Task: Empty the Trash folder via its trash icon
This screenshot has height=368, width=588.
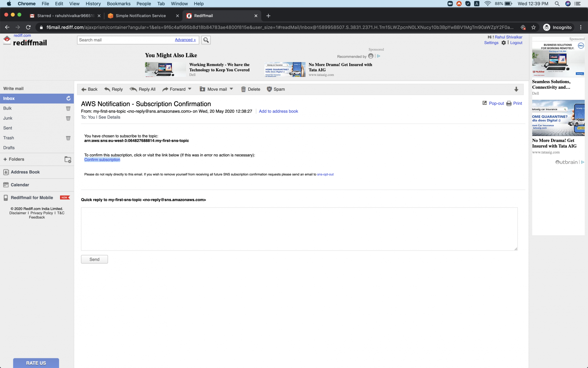Action: (68, 138)
